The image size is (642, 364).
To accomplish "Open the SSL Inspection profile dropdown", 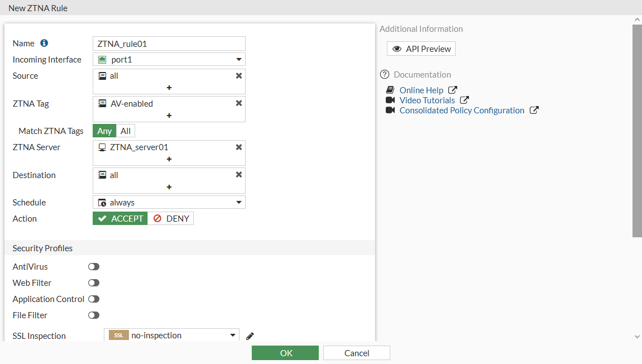I will 172,336.
